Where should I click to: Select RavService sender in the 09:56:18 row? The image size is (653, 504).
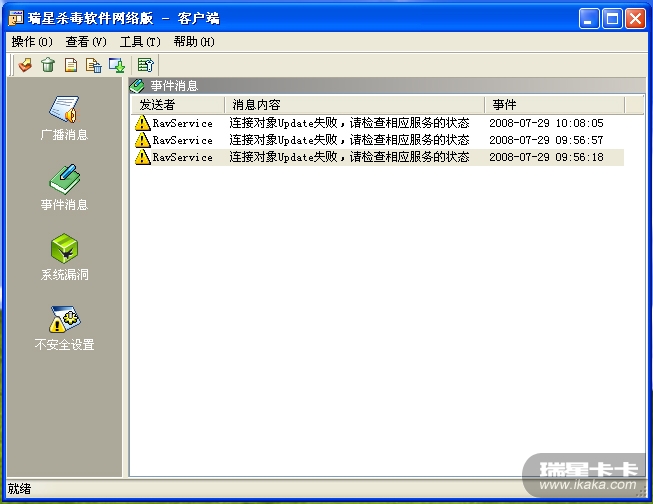pos(182,157)
